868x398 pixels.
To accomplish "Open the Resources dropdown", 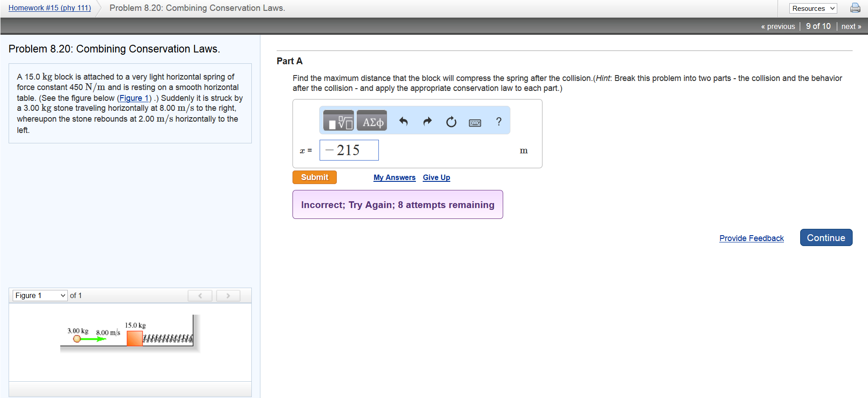I will [813, 9].
